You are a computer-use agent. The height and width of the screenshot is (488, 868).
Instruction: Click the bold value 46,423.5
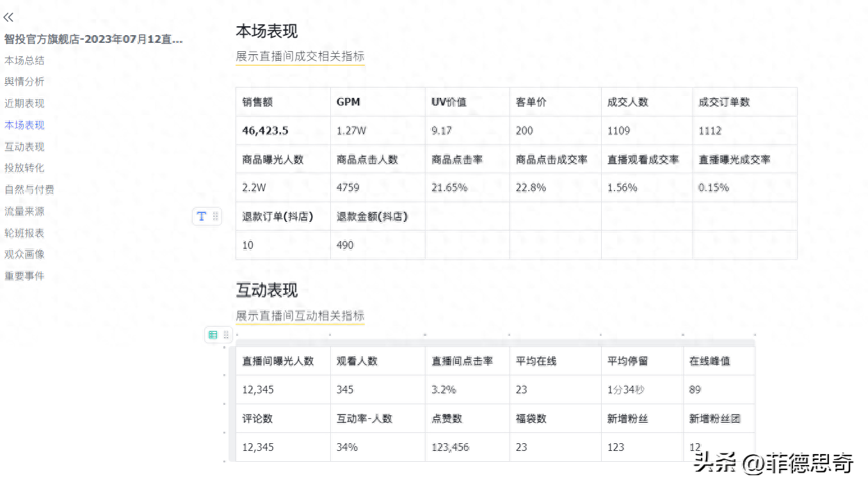click(x=265, y=130)
